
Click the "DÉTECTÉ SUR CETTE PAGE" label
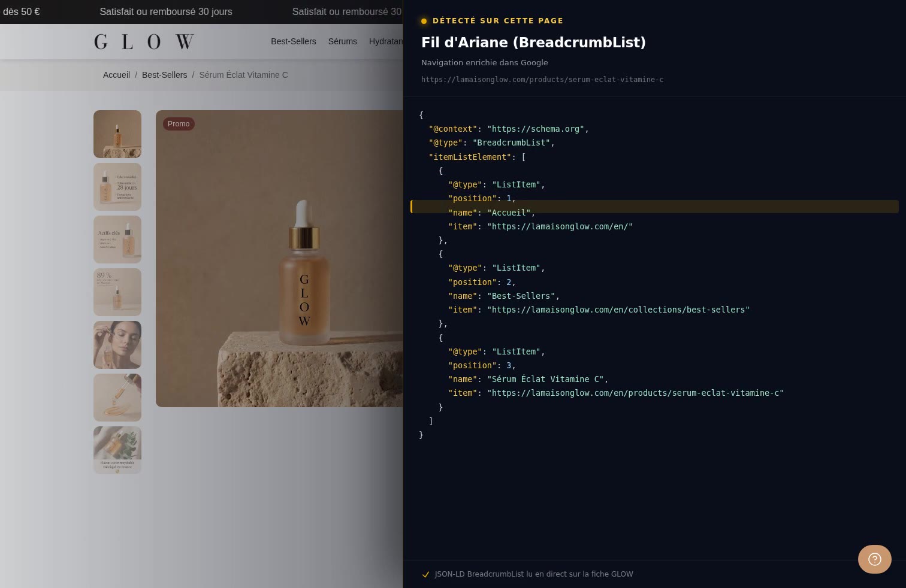[x=498, y=21]
